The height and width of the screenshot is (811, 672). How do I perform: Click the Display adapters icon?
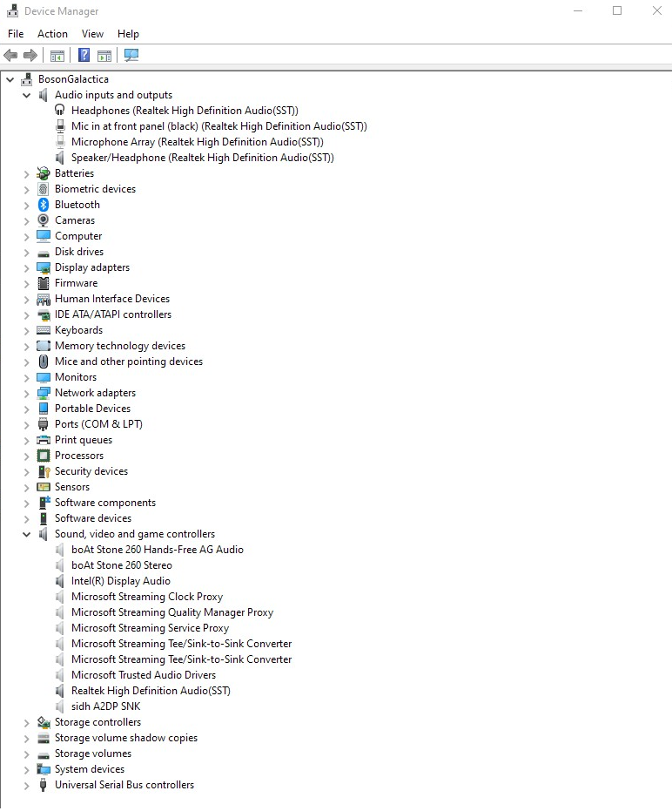coord(44,267)
